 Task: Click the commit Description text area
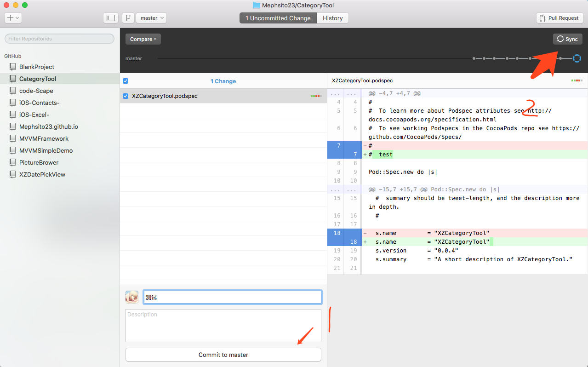(223, 326)
